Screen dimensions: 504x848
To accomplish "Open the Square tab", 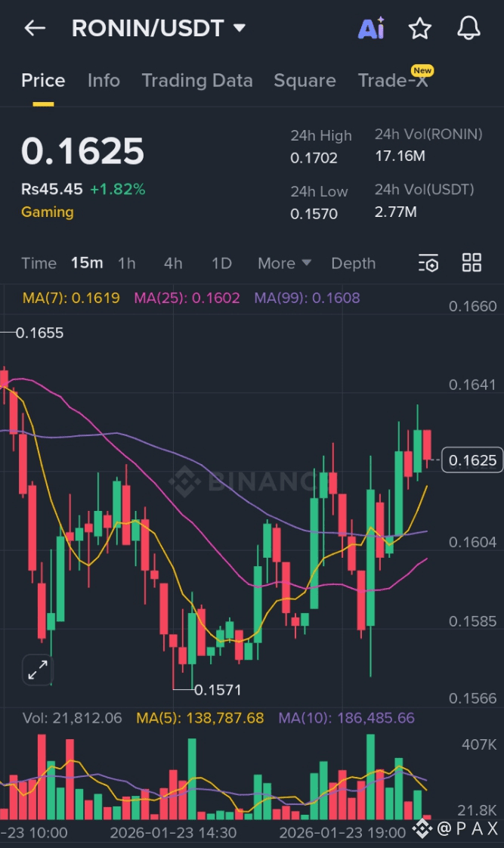I will (x=305, y=81).
